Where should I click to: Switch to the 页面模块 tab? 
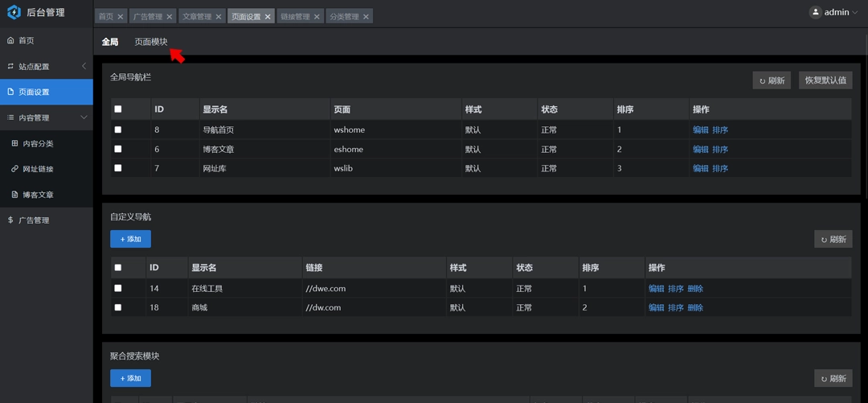(151, 42)
